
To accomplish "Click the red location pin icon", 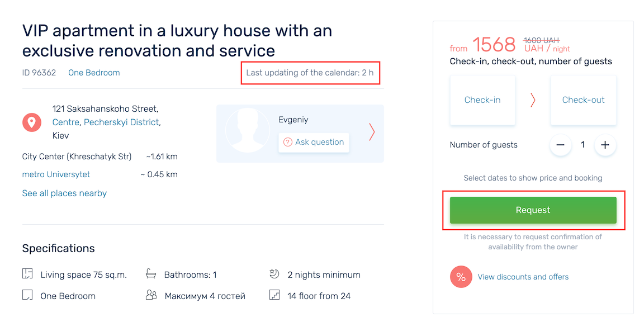I will click(32, 122).
